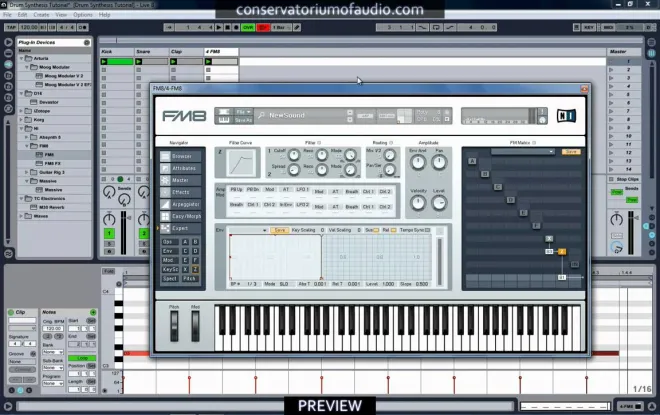Click the Play button in transport bar
Screen dimensions: 660x415
[x=218, y=27]
